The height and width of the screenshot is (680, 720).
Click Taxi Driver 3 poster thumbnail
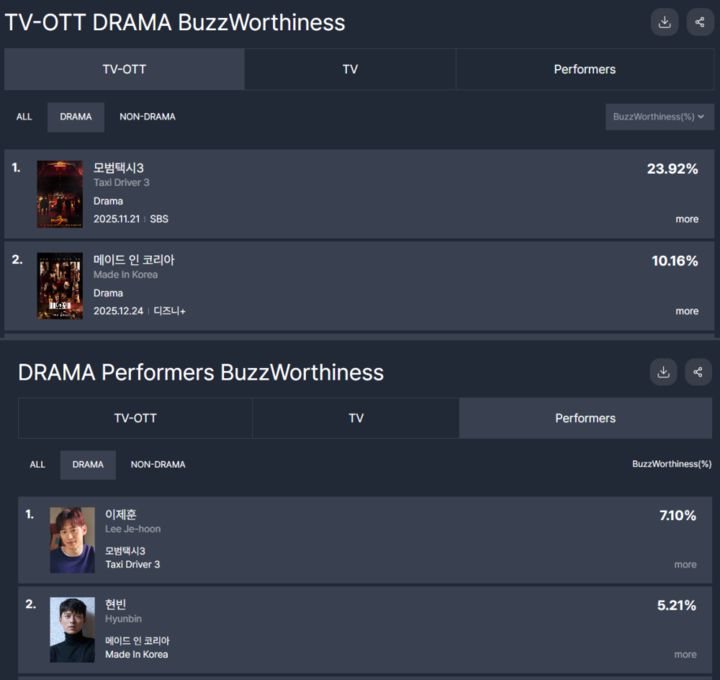[60, 194]
